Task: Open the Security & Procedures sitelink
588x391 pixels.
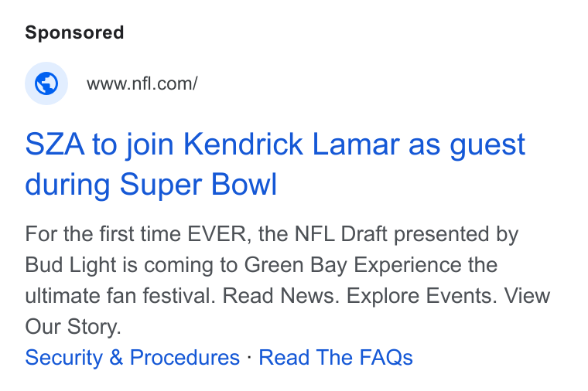Action: point(132,357)
